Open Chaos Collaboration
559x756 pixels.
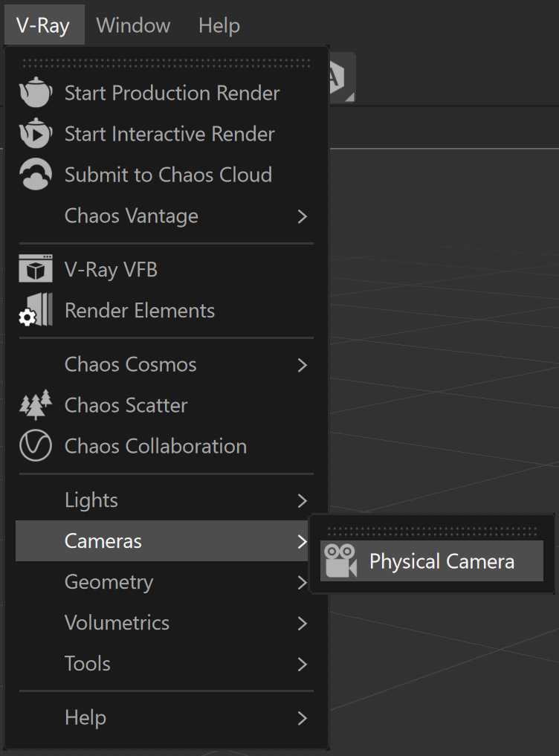pos(164,446)
